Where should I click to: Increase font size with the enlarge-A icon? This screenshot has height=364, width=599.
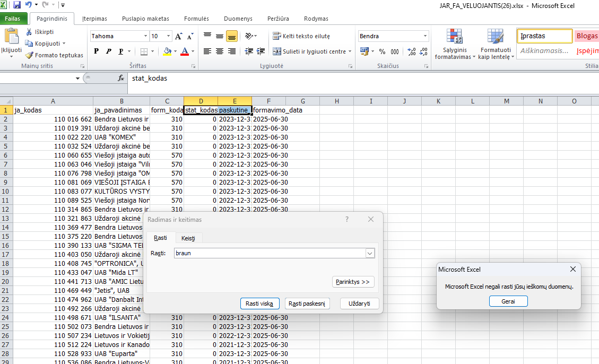178,37
